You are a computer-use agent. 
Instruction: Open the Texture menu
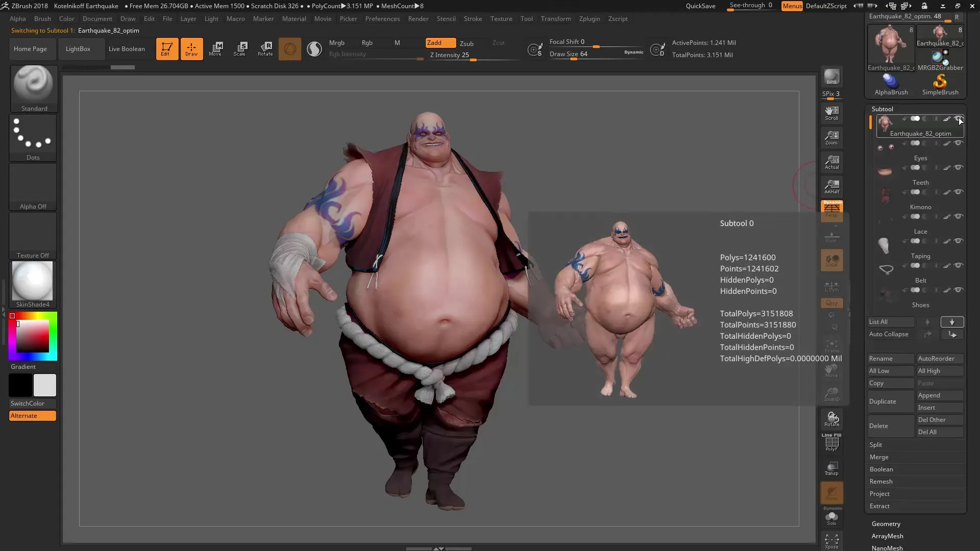coord(501,19)
